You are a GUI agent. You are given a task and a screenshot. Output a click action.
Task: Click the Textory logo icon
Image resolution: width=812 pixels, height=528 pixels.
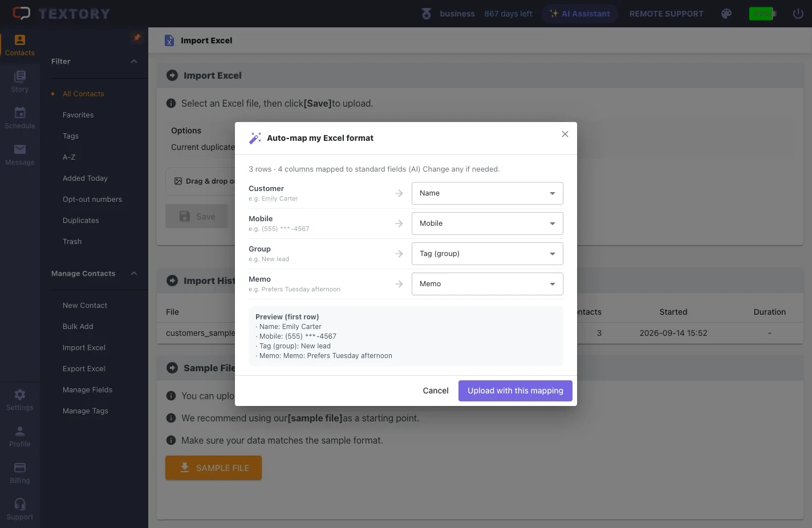(x=22, y=13)
